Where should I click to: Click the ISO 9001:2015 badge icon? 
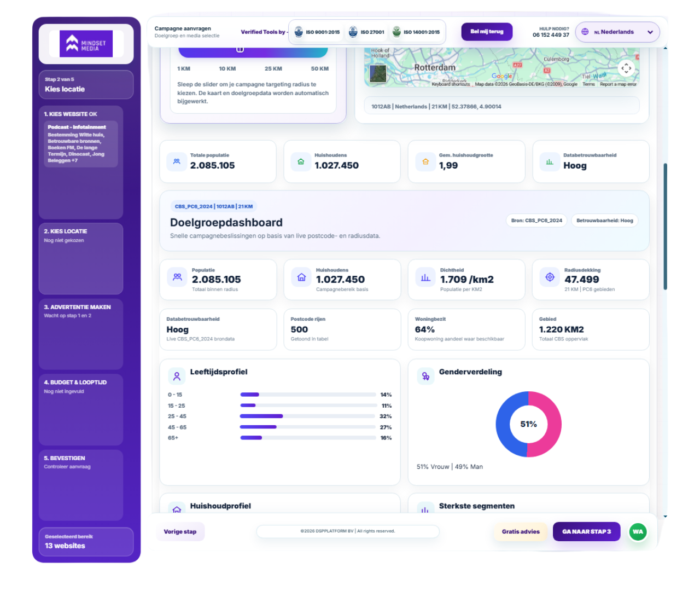click(x=299, y=32)
